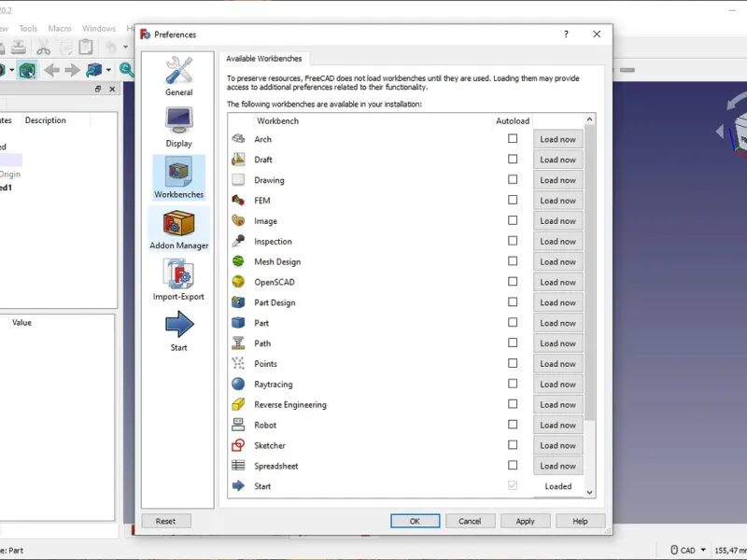
Task: Select Workbenches preferences section
Action: (178, 177)
